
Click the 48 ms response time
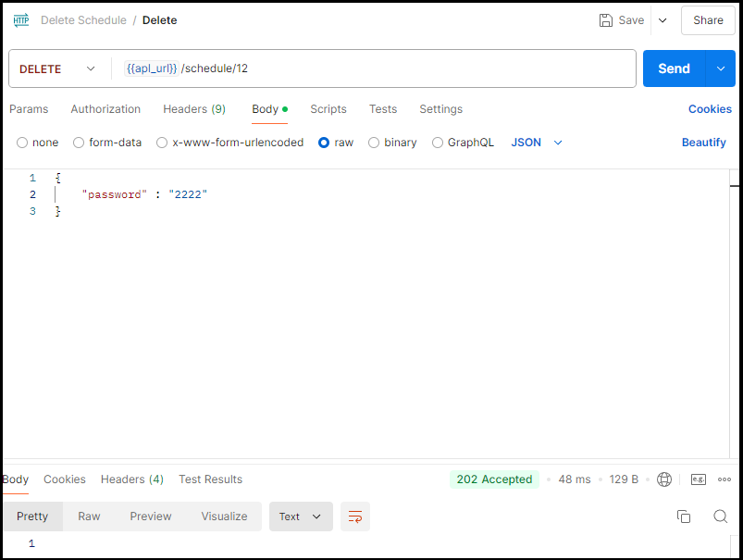click(x=575, y=479)
